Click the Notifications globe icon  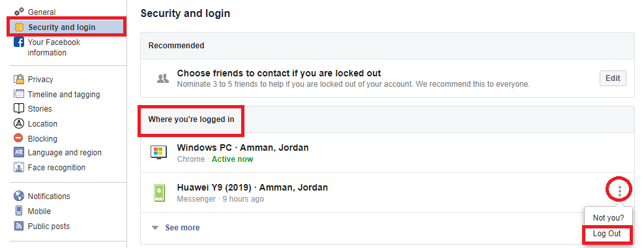(x=19, y=196)
